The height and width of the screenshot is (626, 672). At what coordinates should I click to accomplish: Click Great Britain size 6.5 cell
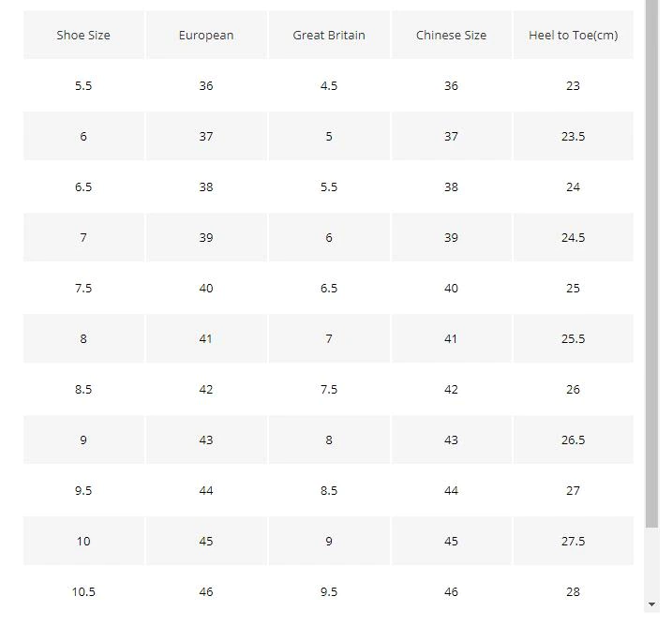[x=329, y=288]
